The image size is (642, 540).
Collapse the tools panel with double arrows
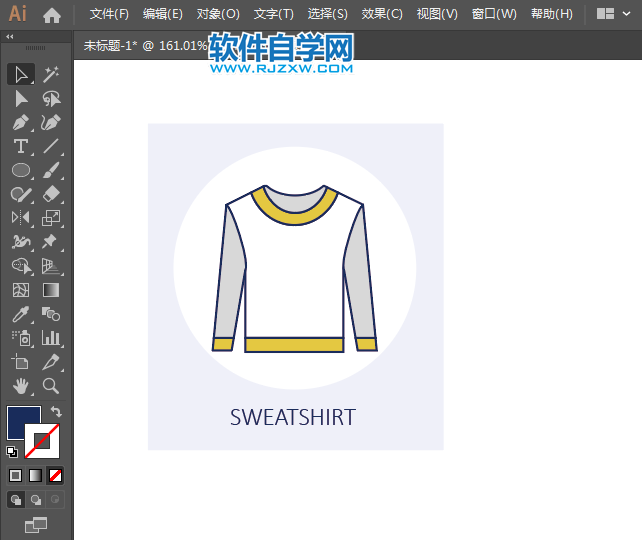tap(10, 36)
